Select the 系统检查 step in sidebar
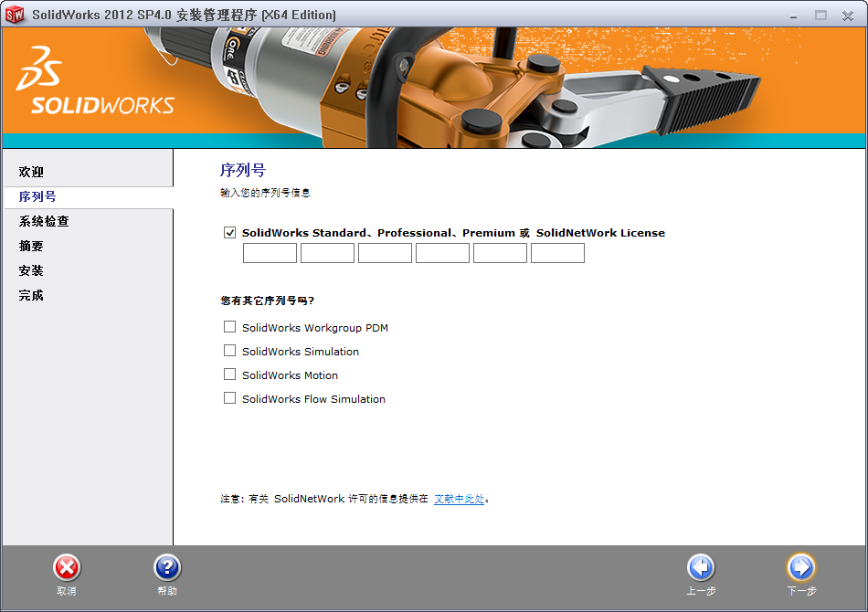Viewport: 868px width, 612px height. pos(44,221)
